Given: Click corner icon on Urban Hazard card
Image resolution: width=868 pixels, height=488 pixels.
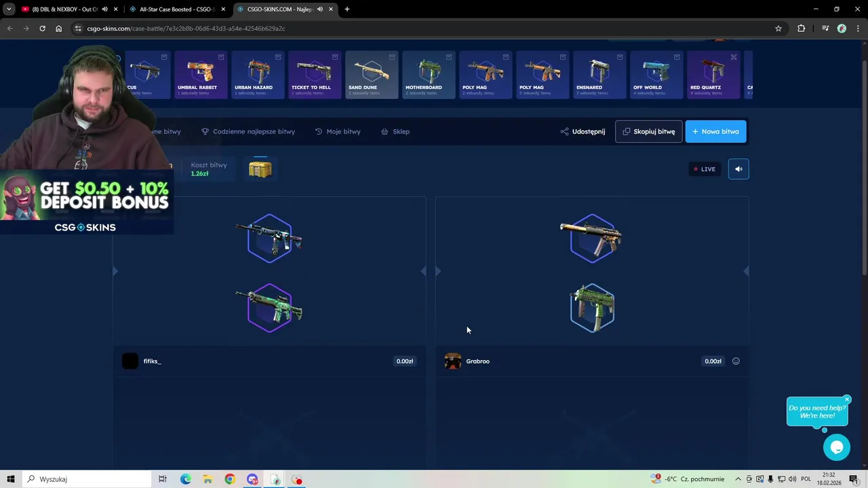Looking at the screenshot, I should pos(278,57).
